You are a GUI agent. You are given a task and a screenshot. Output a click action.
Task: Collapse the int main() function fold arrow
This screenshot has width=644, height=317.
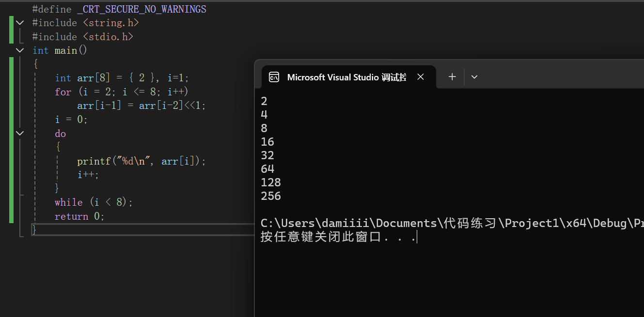pos(20,50)
